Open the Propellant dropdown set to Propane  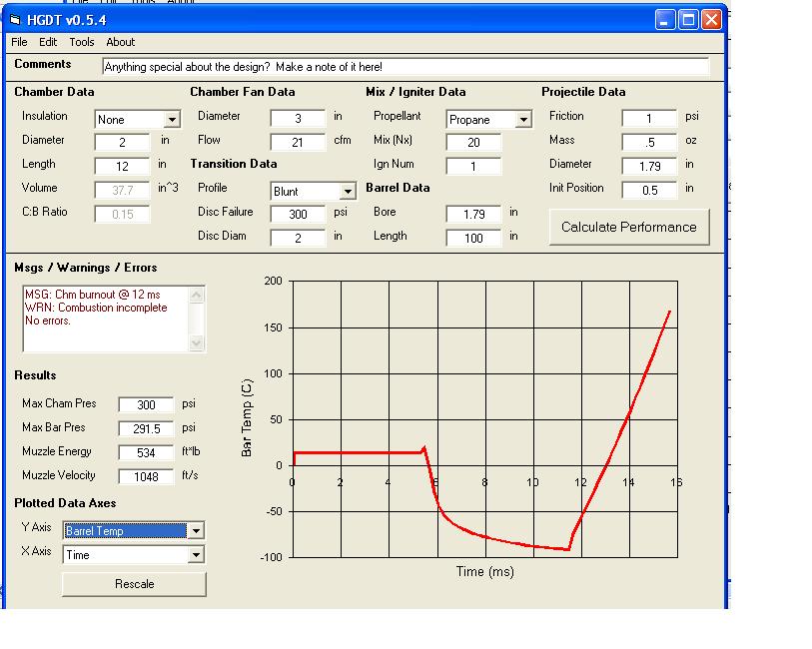point(522,120)
